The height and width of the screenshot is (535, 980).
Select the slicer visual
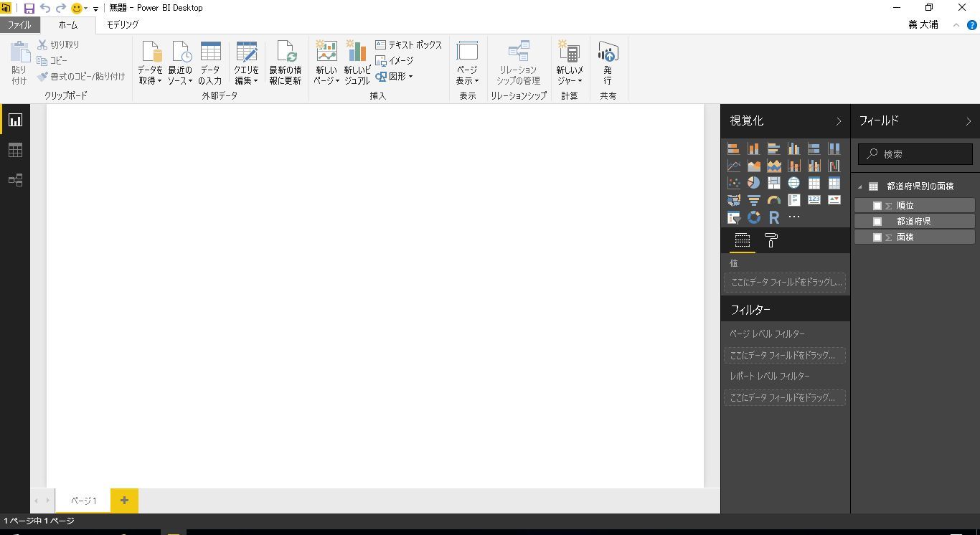tap(734, 217)
